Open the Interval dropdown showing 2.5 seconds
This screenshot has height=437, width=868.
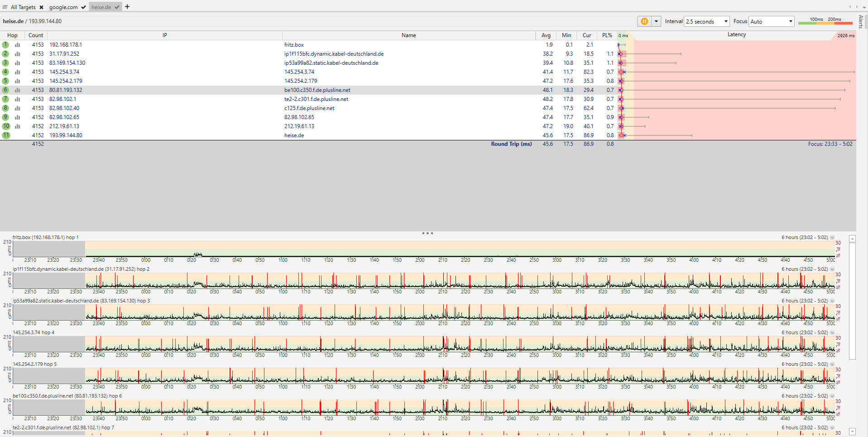click(706, 21)
